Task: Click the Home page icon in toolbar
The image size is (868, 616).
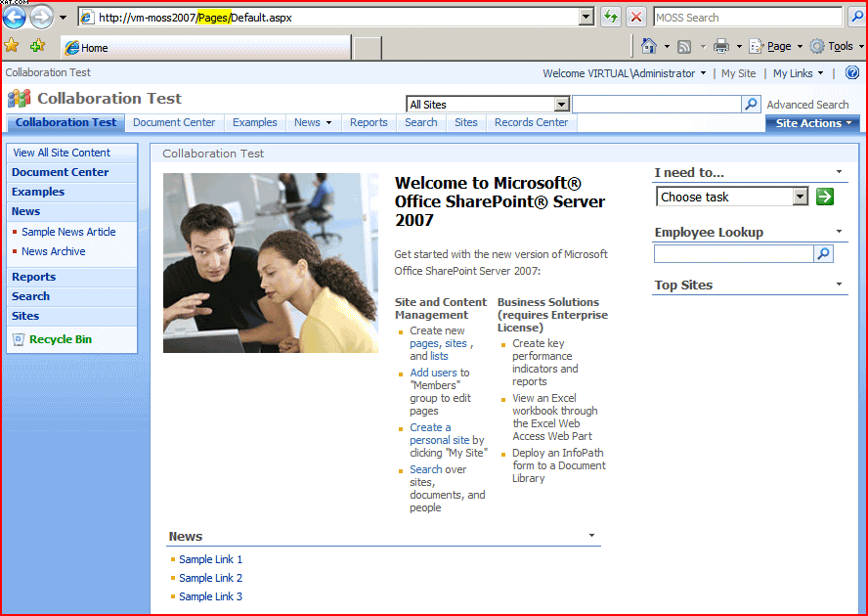Action: [x=649, y=46]
